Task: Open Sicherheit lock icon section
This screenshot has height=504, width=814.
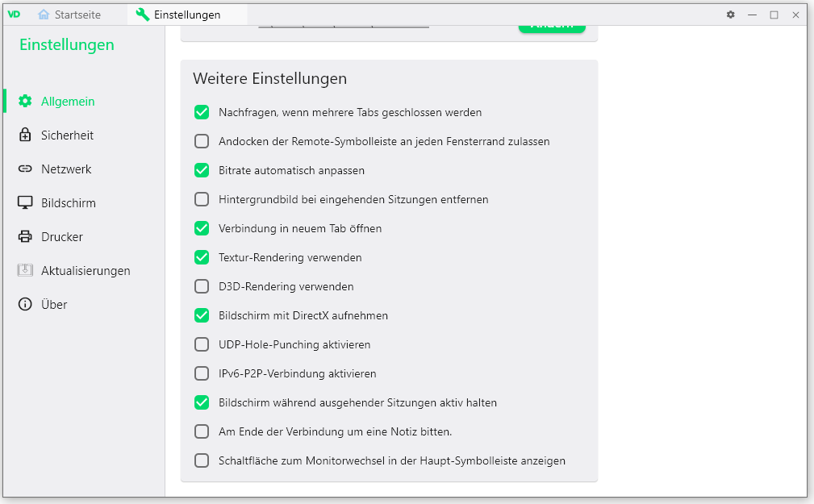Action: [x=25, y=135]
